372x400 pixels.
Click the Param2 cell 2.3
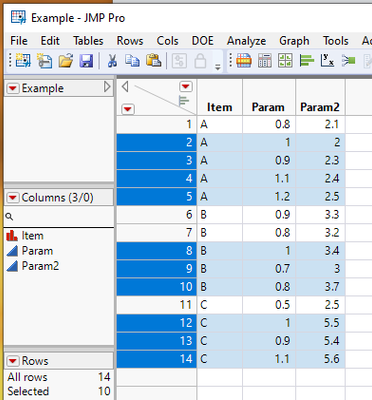click(x=320, y=160)
